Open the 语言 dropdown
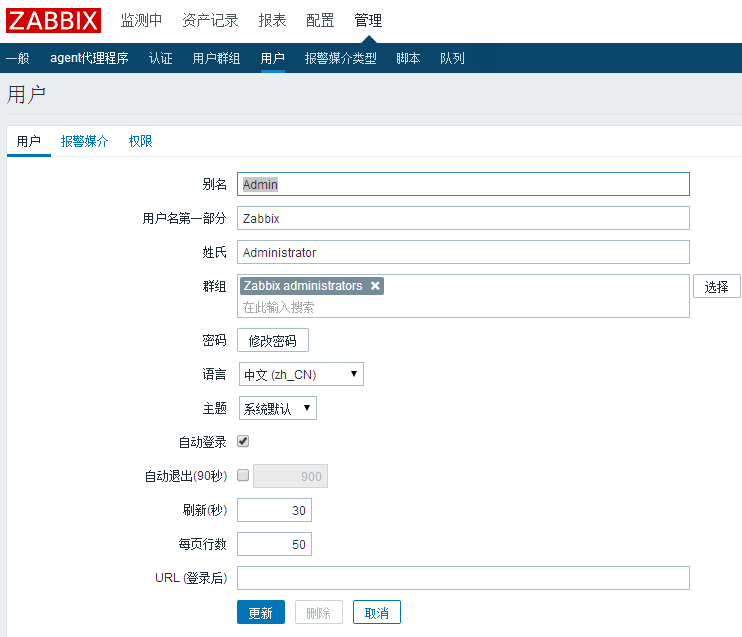 [x=301, y=374]
